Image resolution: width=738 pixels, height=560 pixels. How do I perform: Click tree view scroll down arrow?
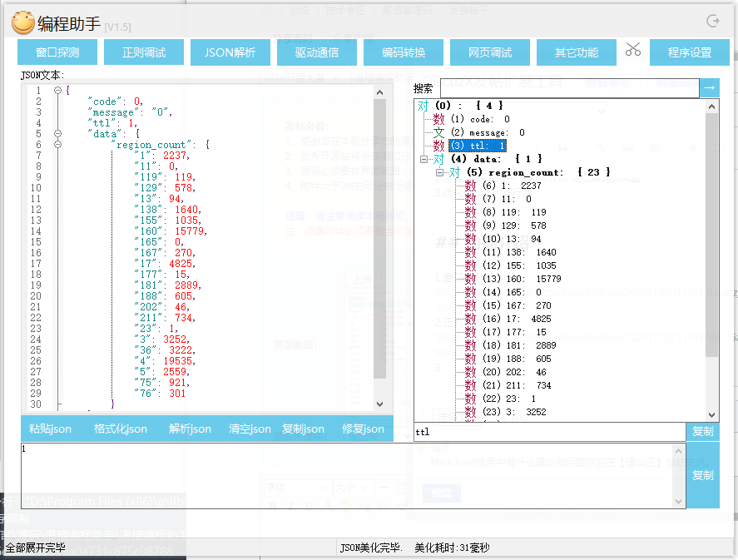pos(711,415)
